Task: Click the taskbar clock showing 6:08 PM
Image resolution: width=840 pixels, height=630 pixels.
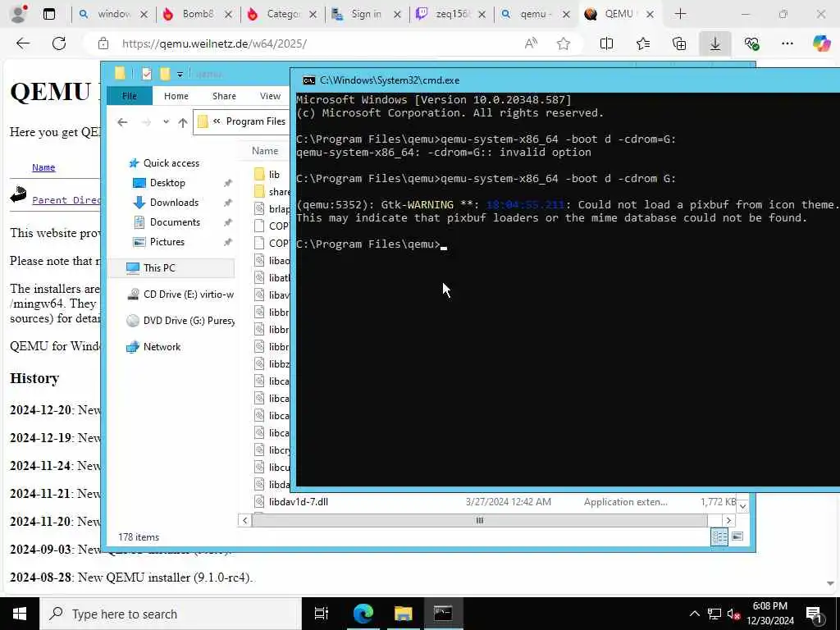Action: coord(769,614)
